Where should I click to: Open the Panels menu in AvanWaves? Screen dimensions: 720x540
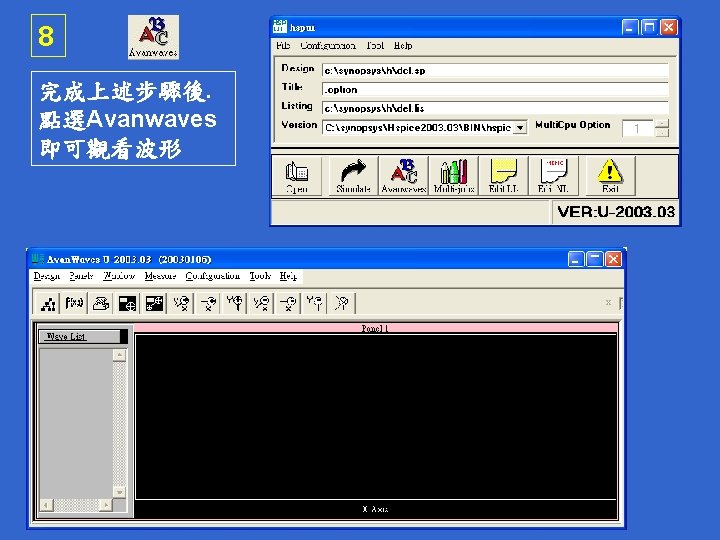[x=81, y=276]
